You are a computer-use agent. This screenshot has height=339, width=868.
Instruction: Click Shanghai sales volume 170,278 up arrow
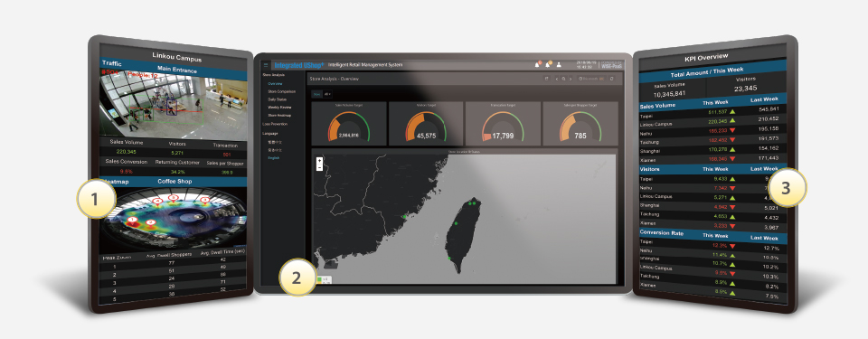point(732,149)
